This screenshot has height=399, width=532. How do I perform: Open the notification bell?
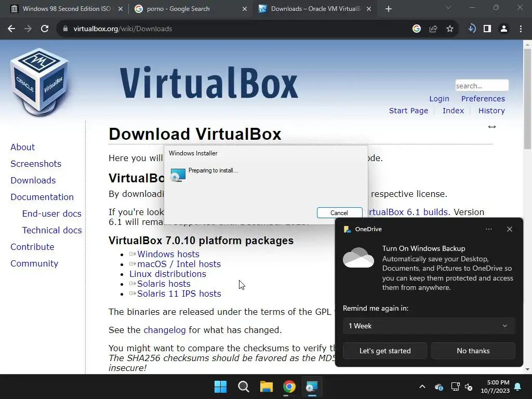click(518, 387)
